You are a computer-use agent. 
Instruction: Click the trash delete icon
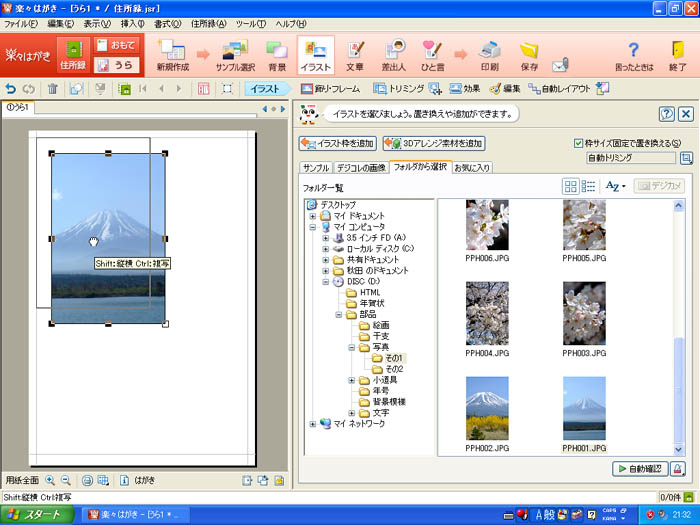[x=52, y=89]
